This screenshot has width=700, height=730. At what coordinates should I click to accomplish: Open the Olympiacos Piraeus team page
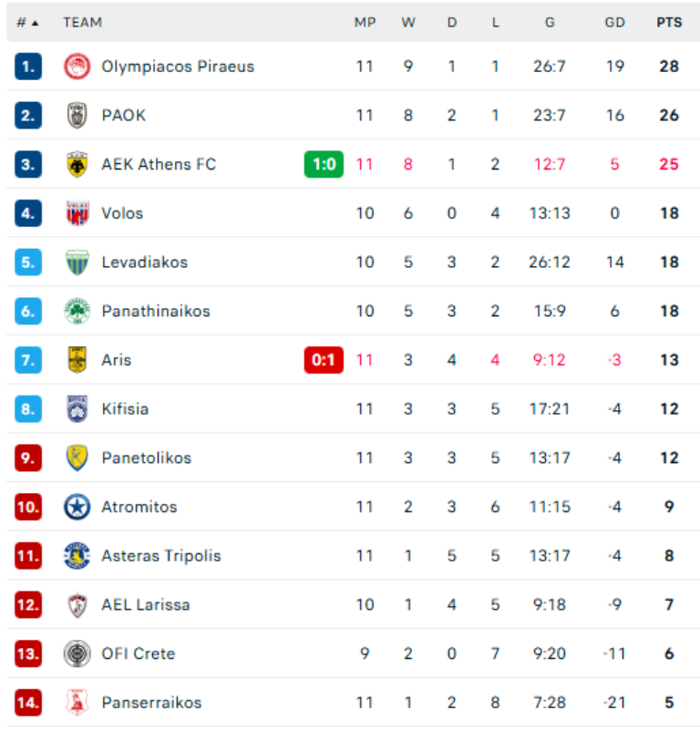pos(180,66)
